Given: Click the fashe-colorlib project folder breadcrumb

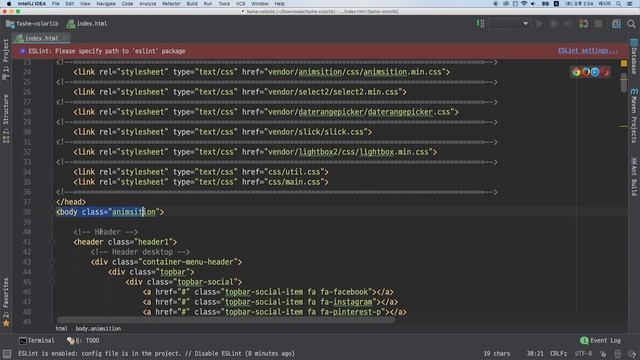Looking at the screenshot, I should coord(32,24).
